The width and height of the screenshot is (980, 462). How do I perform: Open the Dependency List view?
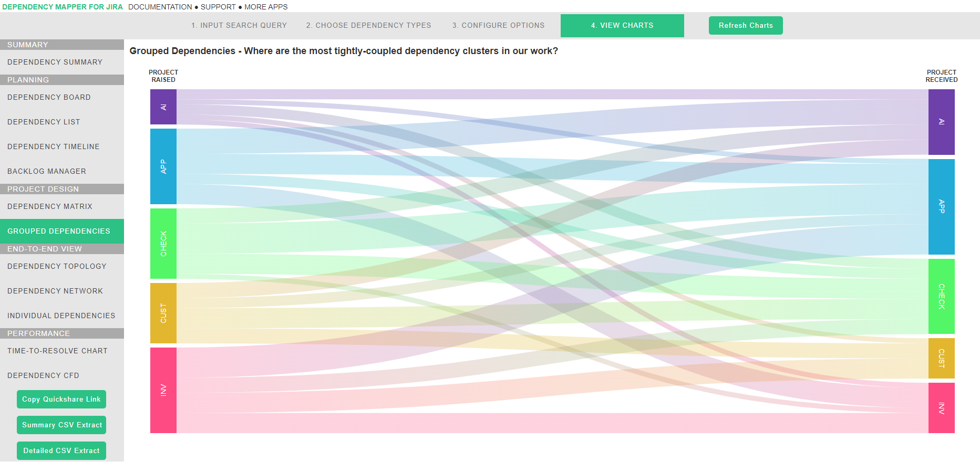tap(62, 122)
